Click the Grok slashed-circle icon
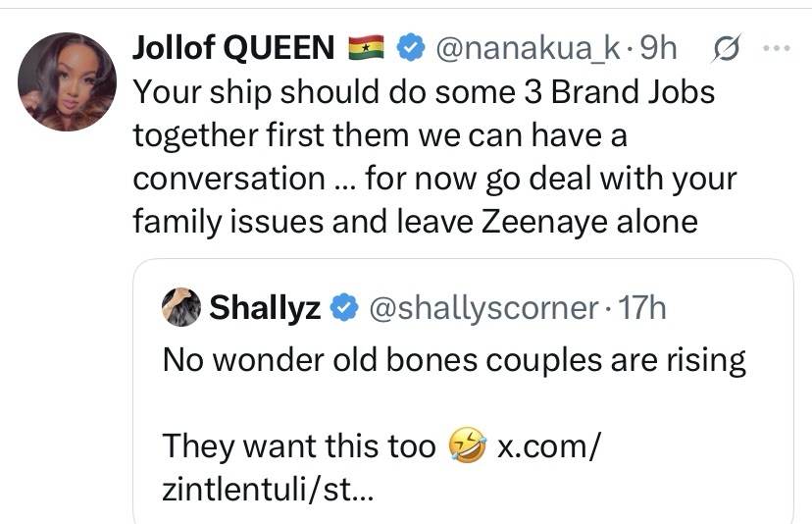 [x=727, y=48]
